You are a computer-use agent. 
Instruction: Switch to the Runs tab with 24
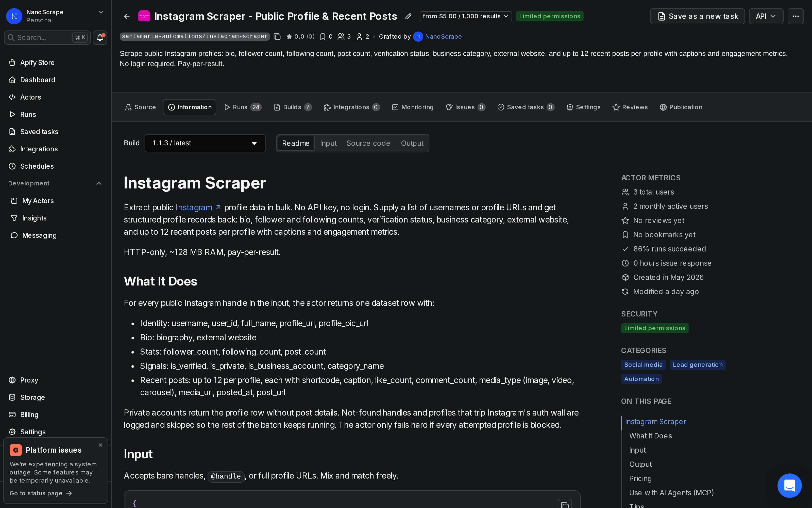(243, 107)
